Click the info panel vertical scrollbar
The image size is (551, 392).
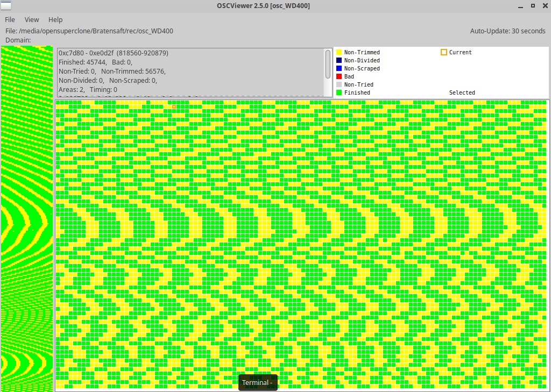click(328, 64)
